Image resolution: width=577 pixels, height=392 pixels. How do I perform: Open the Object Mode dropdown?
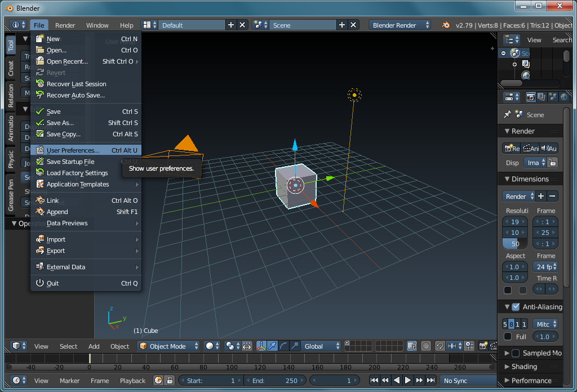click(168, 346)
